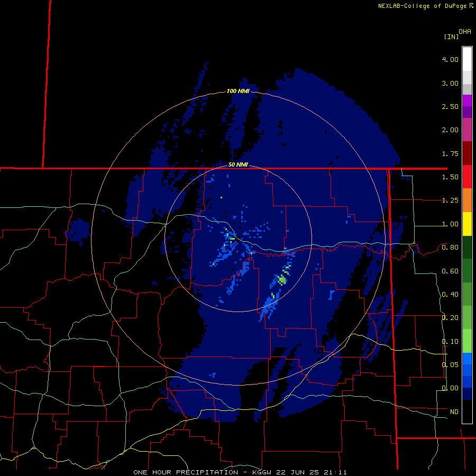Image resolution: width=476 pixels, height=476 pixels.
Task: Pick the pink swatch beside 2.00
Action: click(x=467, y=130)
